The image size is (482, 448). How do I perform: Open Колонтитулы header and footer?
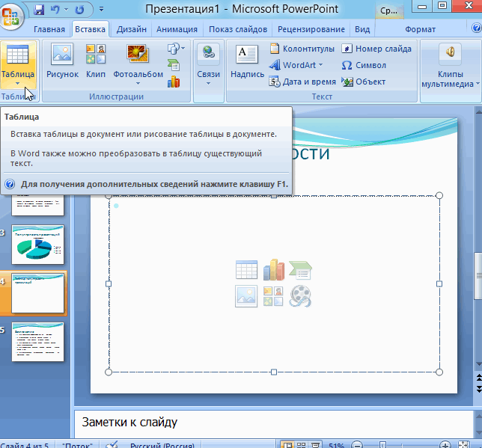pos(302,49)
